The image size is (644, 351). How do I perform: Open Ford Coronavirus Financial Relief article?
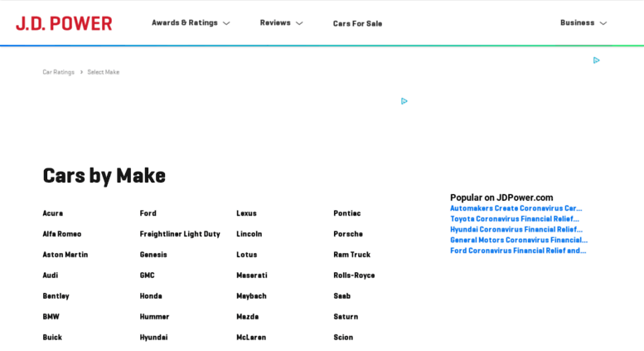(x=518, y=251)
